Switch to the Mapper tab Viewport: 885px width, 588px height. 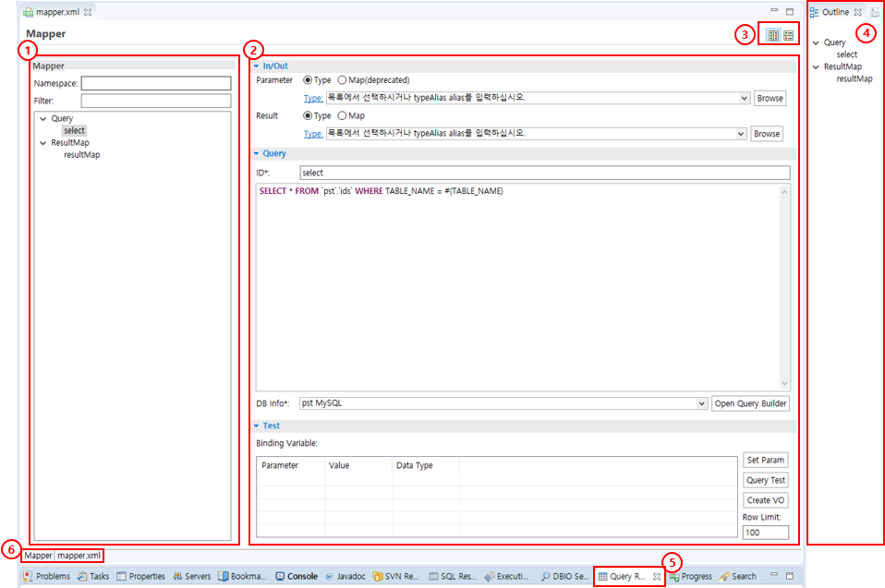click(37, 556)
